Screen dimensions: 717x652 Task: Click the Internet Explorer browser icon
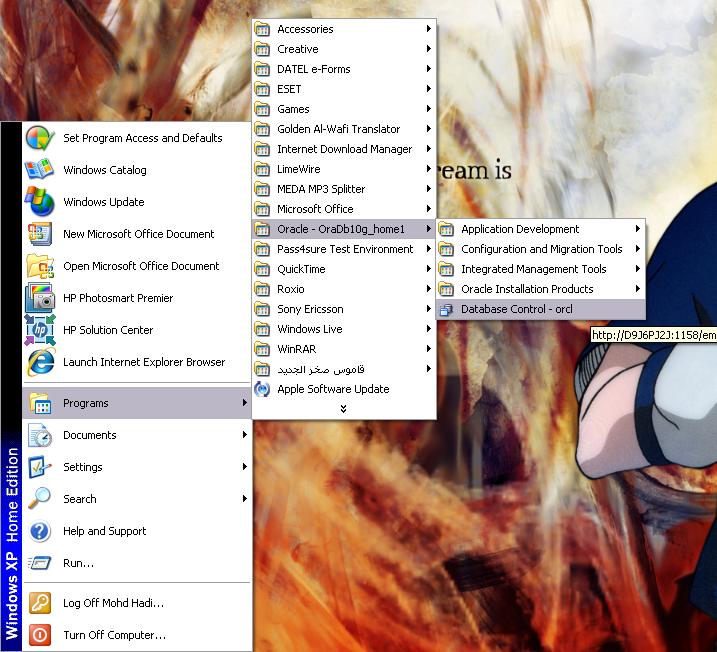[40, 362]
